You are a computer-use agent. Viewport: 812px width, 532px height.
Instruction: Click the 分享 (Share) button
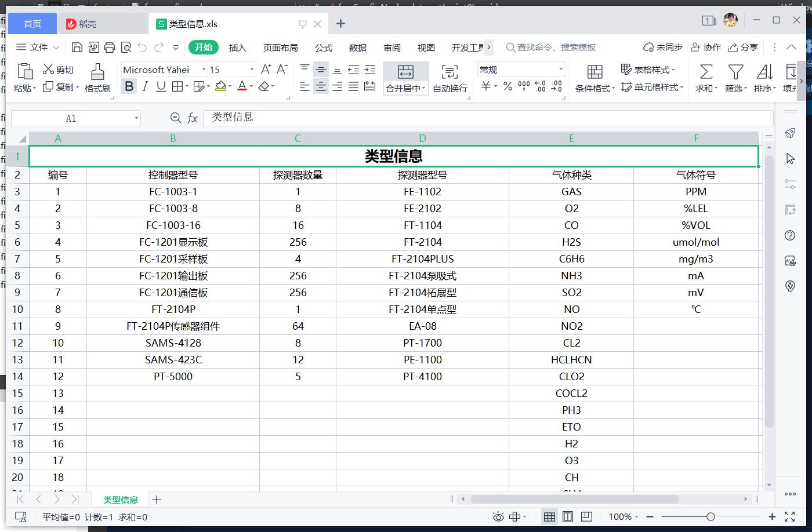pyautogui.click(x=743, y=48)
